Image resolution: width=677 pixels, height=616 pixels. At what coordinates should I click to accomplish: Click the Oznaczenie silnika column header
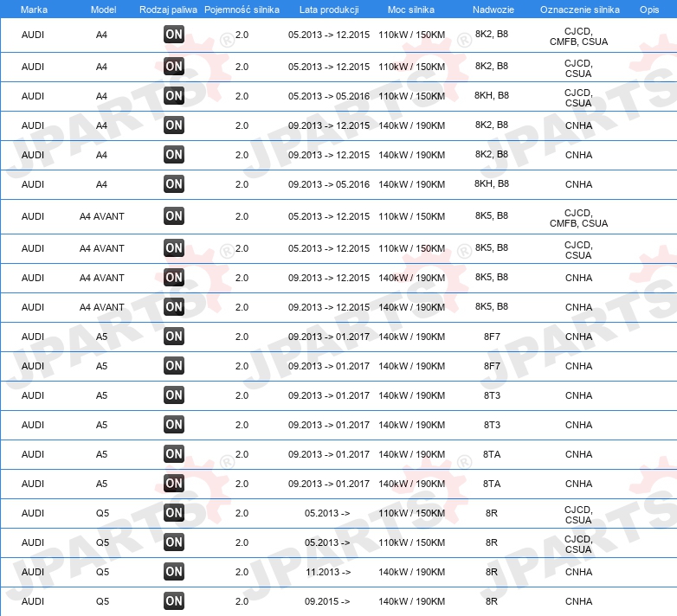580,10
